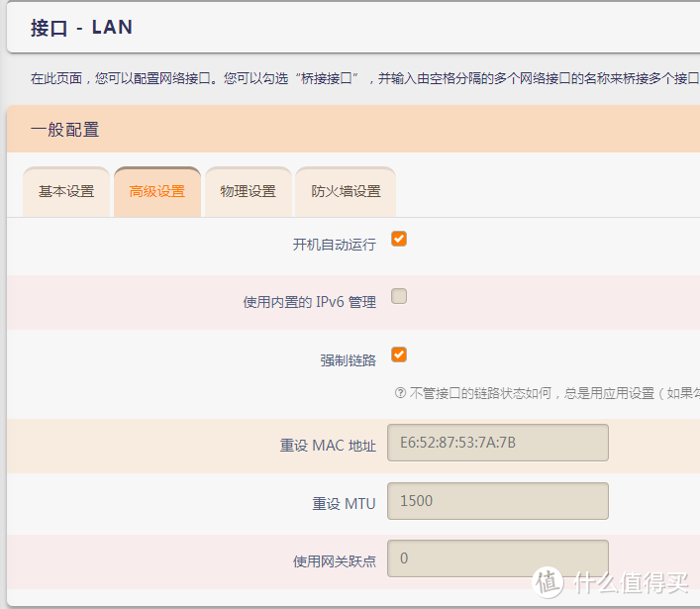The width and height of the screenshot is (700, 609).
Task: Open the 物理设置 tab
Action: point(249,192)
